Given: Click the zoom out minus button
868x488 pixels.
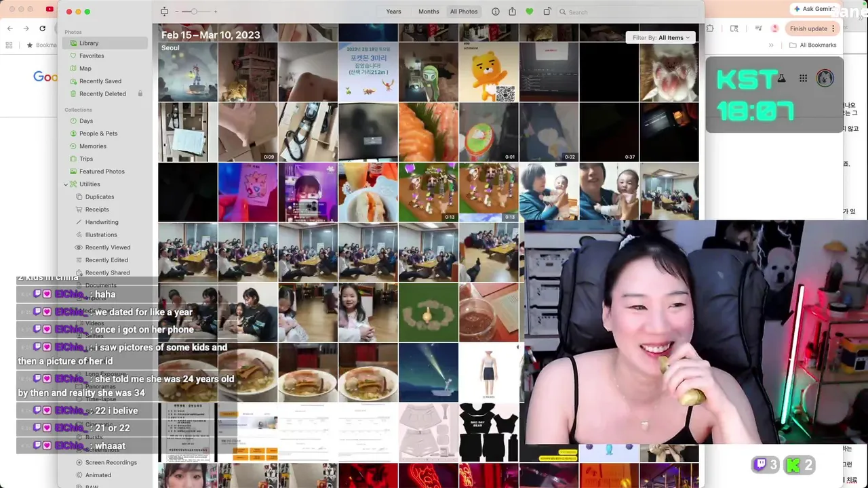Looking at the screenshot, I should coord(176,12).
